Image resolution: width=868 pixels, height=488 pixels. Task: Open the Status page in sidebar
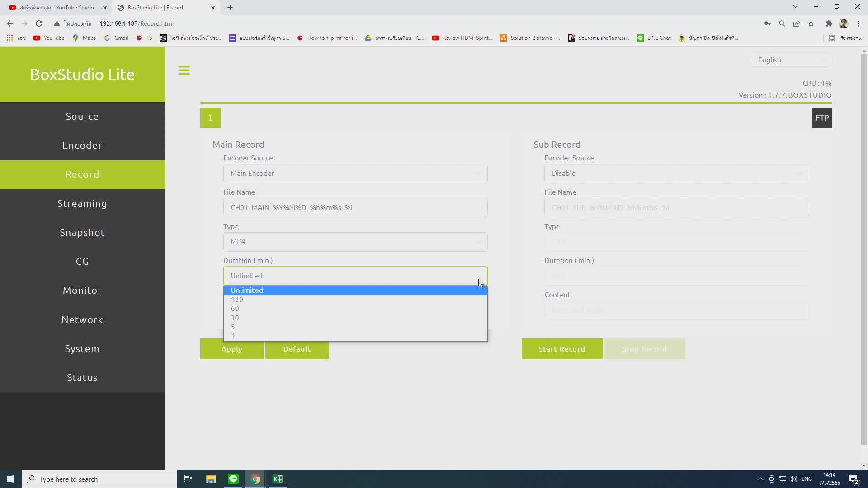pyautogui.click(x=82, y=378)
